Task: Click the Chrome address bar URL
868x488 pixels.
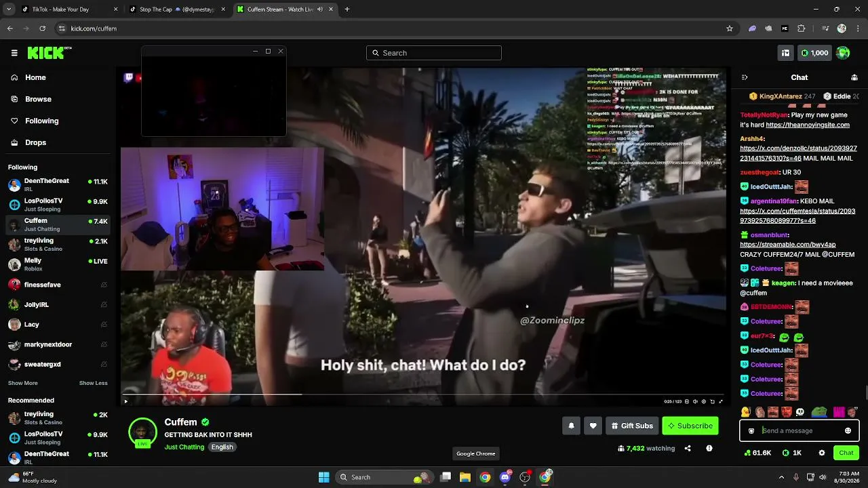Action: [94, 28]
